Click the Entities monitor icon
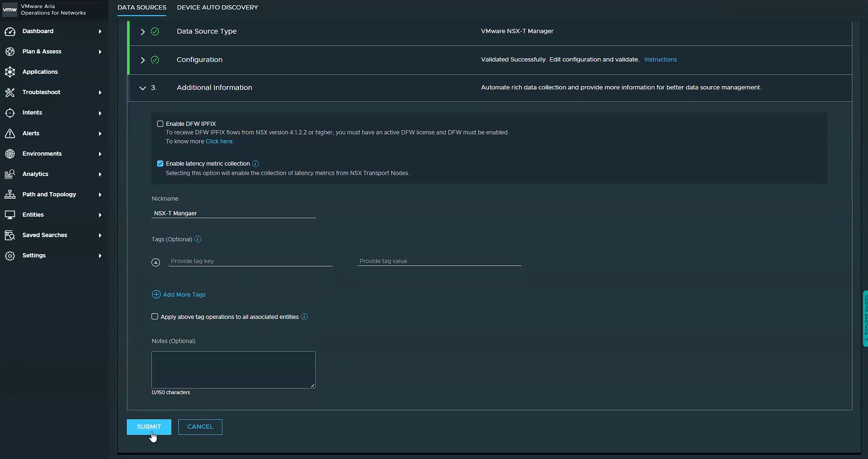868x459 pixels. (x=10, y=215)
